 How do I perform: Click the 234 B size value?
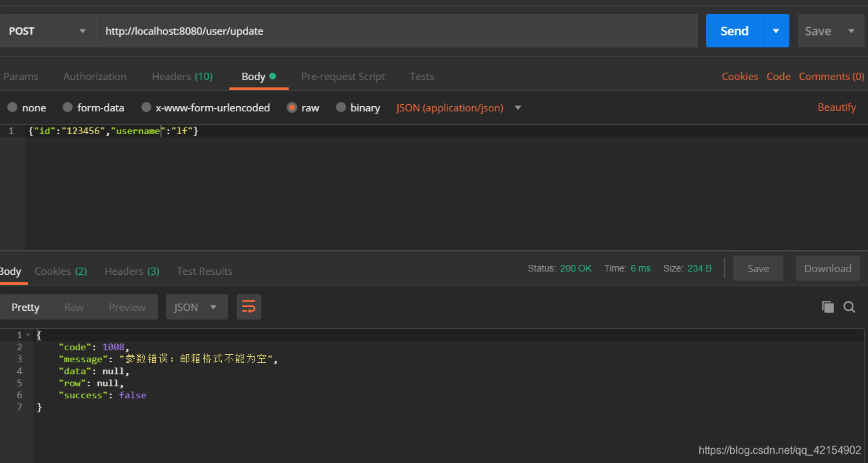[x=699, y=268]
